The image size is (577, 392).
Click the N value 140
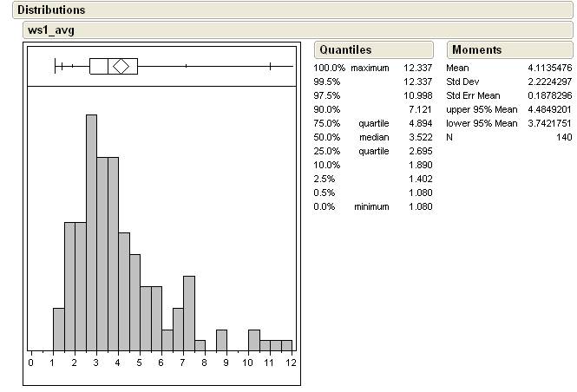pyautogui.click(x=563, y=137)
